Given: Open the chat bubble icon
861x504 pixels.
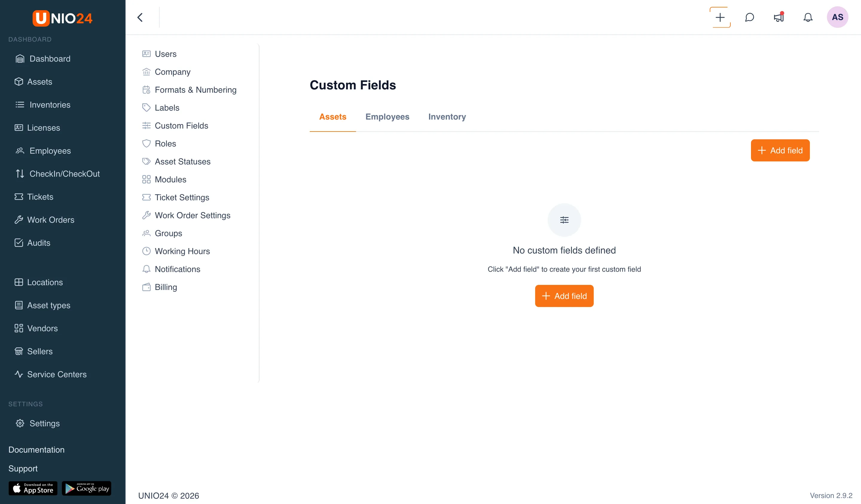Looking at the screenshot, I should pos(749,17).
